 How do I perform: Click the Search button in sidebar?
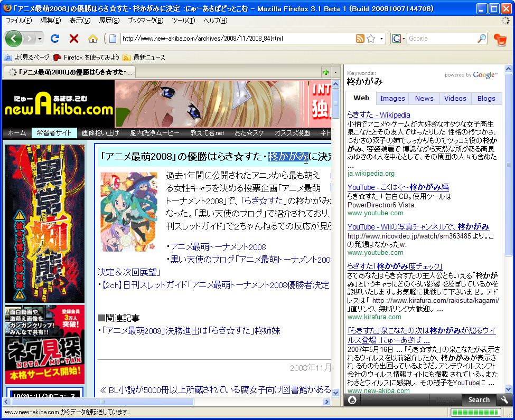click(x=479, y=399)
